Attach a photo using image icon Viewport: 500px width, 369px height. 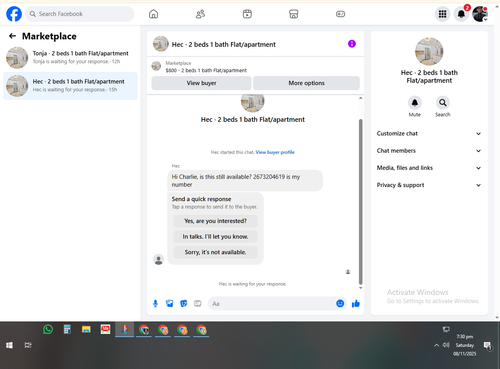(x=169, y=304)
